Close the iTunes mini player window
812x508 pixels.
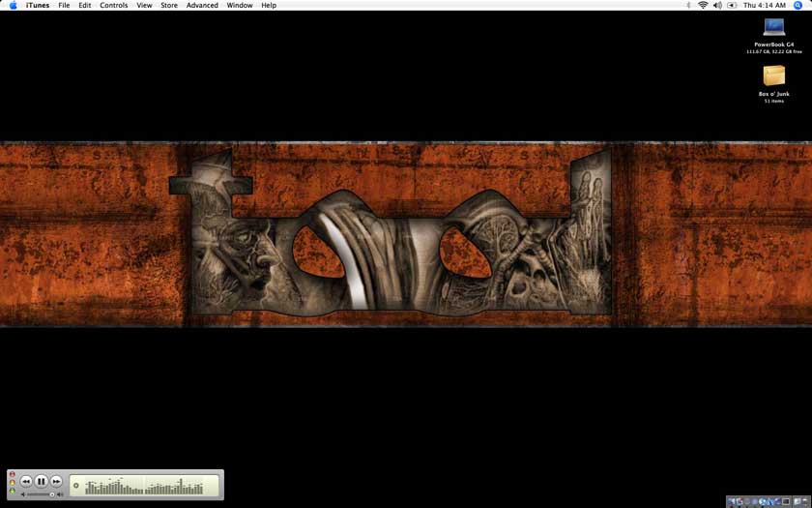click(13, 474)
